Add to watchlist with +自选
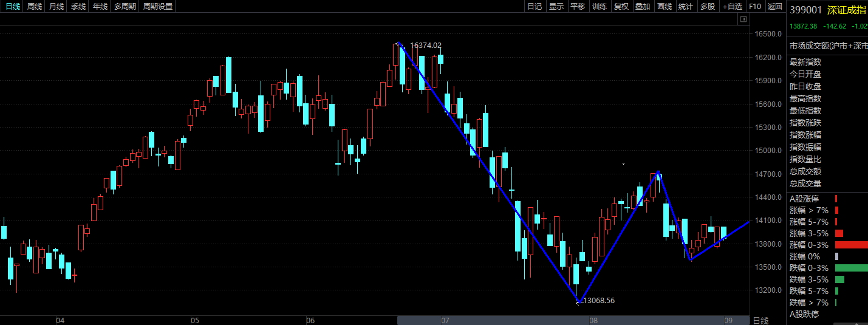 click(733, 7)
